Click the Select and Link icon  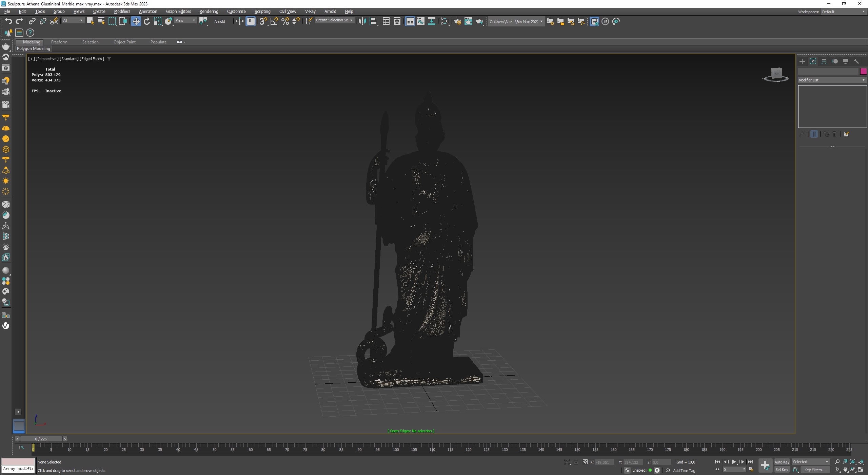[32, 21]
